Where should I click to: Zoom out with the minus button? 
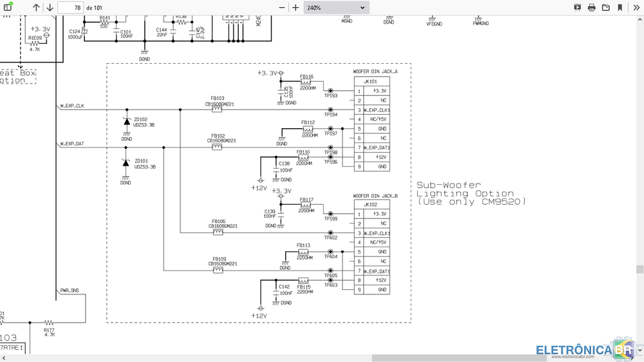(282, 7)
